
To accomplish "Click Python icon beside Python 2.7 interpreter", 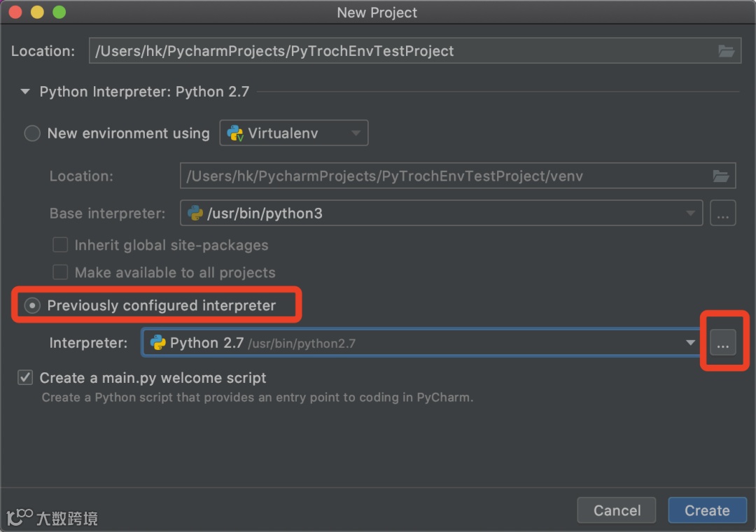I will pyautogui.click(x=158, y=343).
